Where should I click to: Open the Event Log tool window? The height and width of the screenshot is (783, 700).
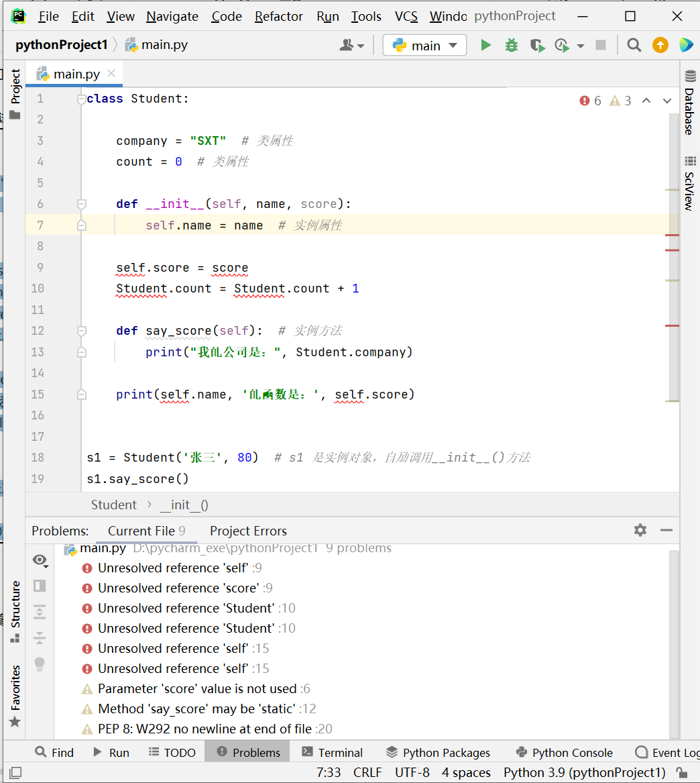(666, 753)
